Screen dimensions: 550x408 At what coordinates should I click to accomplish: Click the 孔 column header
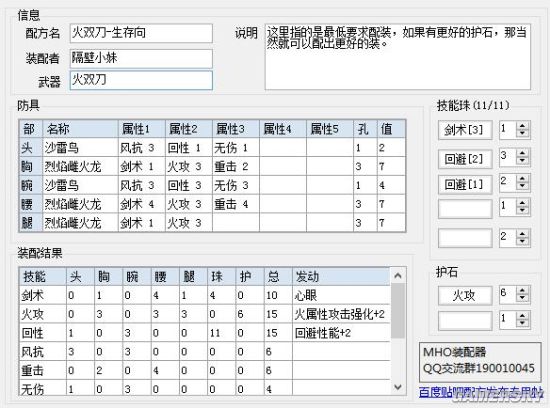[x=365, y=129]
